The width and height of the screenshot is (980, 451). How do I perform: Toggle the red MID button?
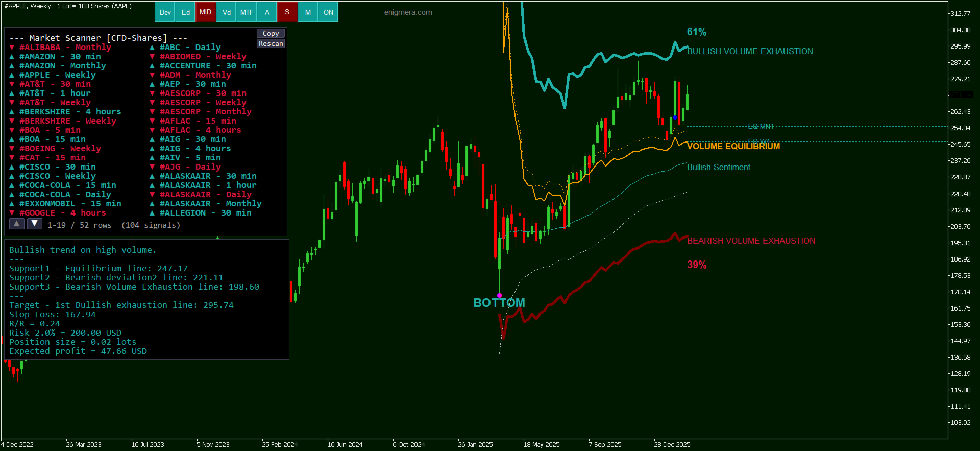pos(205,12)
